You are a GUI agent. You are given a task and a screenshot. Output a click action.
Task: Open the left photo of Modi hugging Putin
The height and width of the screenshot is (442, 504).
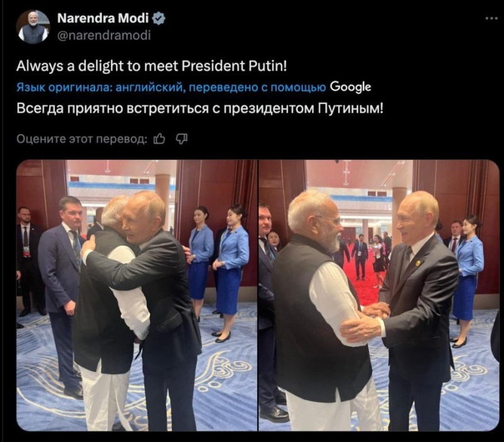pos(135,296)
